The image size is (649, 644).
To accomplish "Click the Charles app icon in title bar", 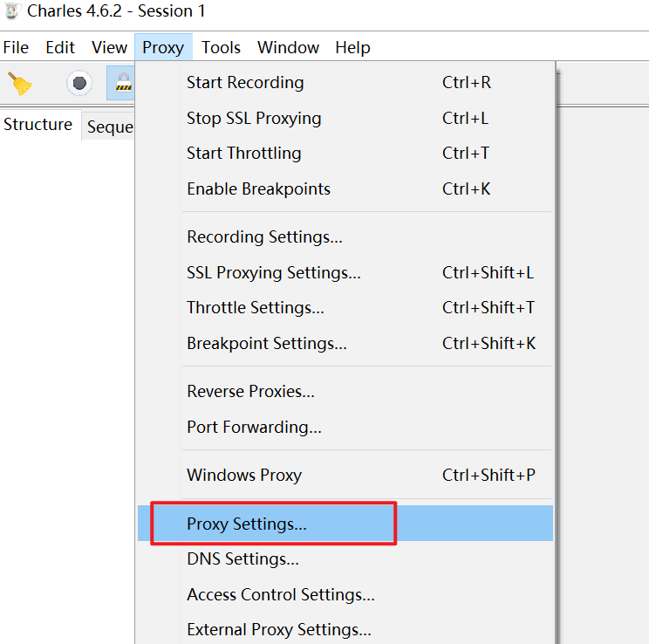I will pyautogui.click(x=12, y=10).
